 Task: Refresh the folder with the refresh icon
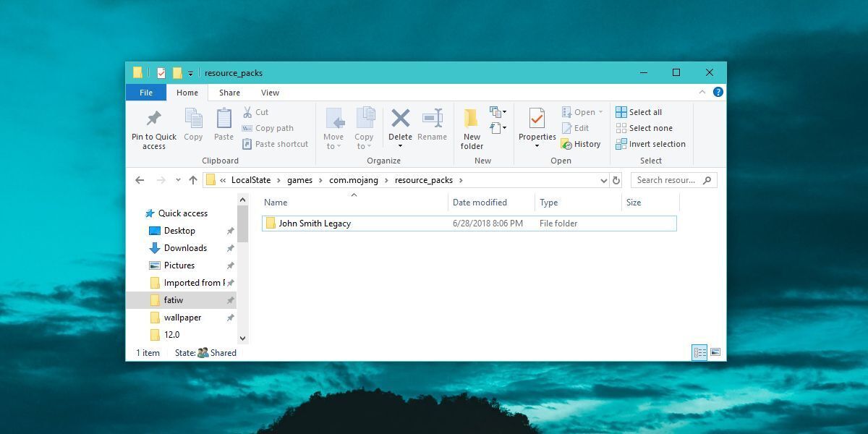616,180
